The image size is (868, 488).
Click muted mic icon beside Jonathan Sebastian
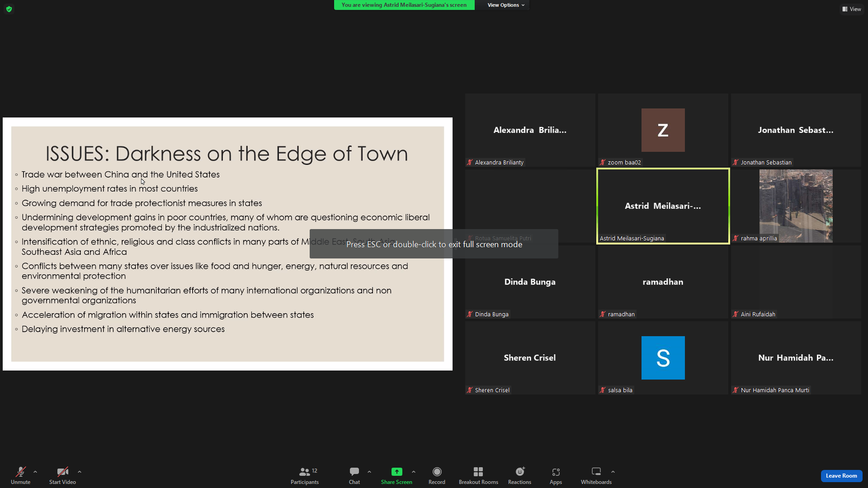coord(736,163)
